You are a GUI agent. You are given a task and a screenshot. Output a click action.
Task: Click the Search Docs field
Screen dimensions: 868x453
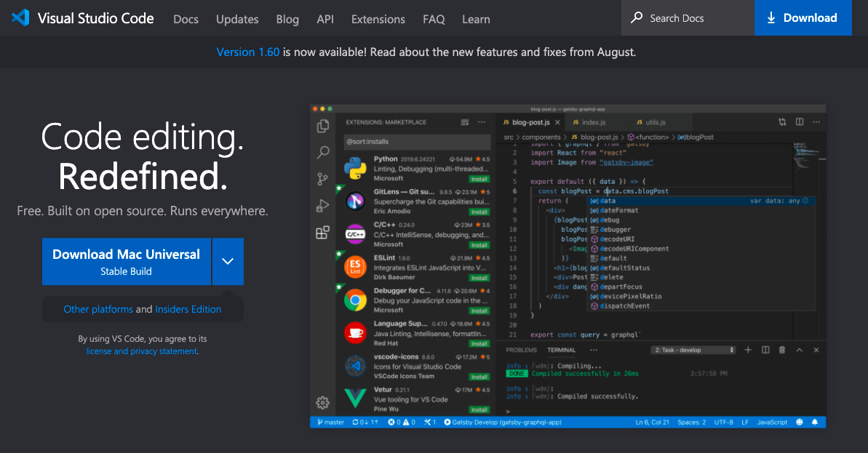(x=688, y=17)
